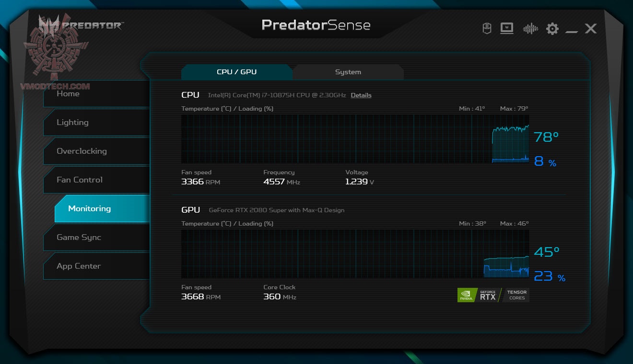
Task: Click the GPU loading reading 23 %
Action: [x=550, y=276]
